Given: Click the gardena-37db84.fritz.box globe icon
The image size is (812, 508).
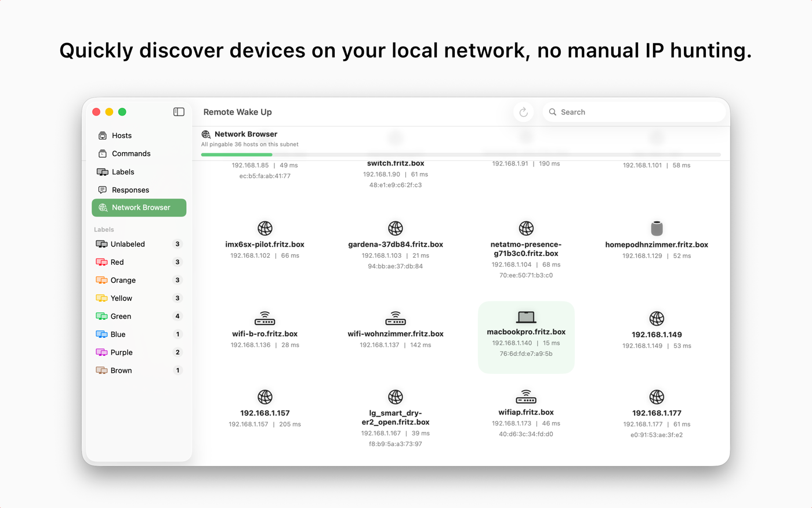Looking at the screenshot, I should pyautogui.click(x=396, y=228).
